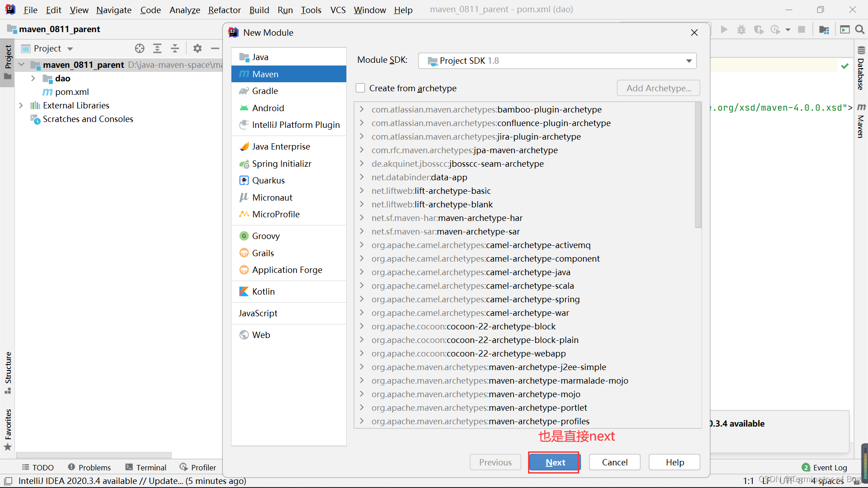Enable Create from archetype checkbox
Image resolution: width=868 pixels, height=488 pixels.
click(360, 88)
